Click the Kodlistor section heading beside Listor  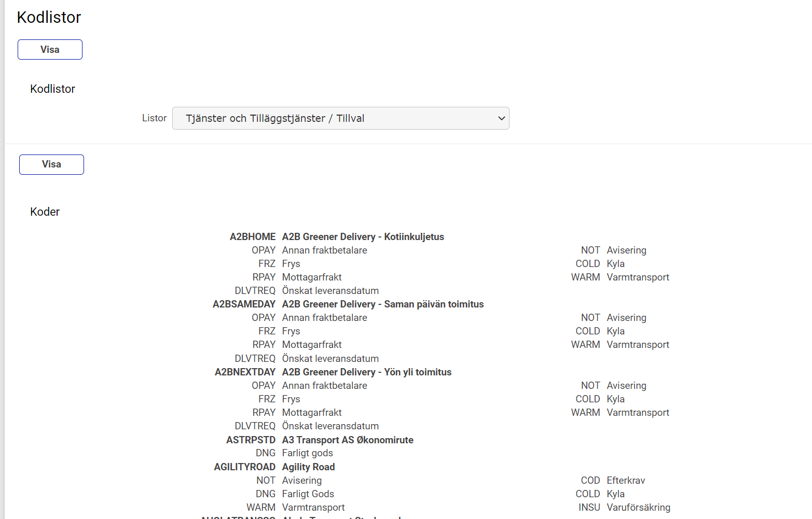click(52, 89)
